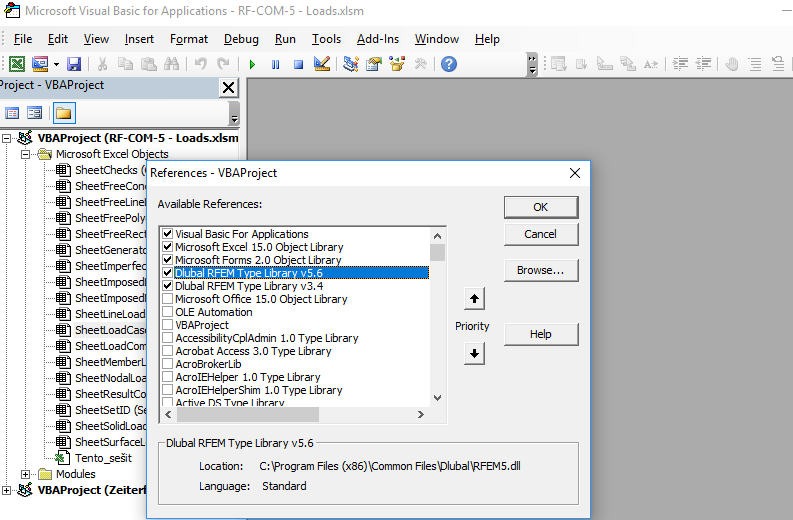Screen dimensions: 793x520
Task: Click the Break pause icon
Action: click(276, 64)
